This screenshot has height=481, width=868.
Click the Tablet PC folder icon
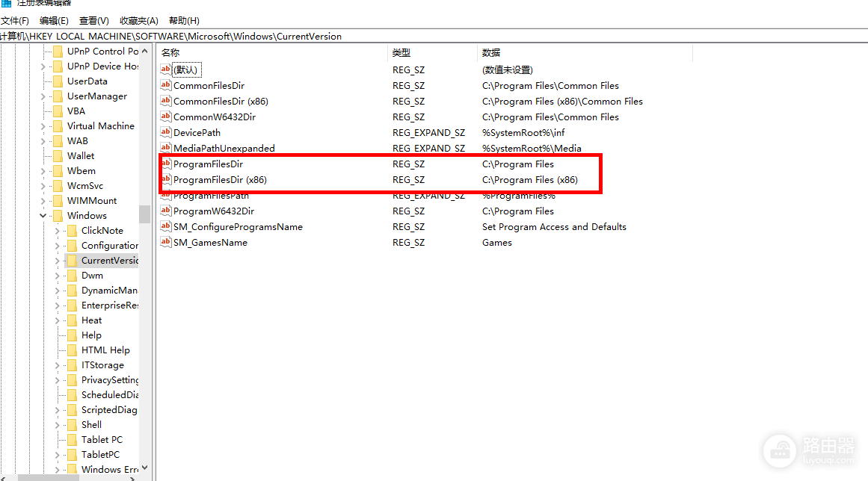point(72,439)
